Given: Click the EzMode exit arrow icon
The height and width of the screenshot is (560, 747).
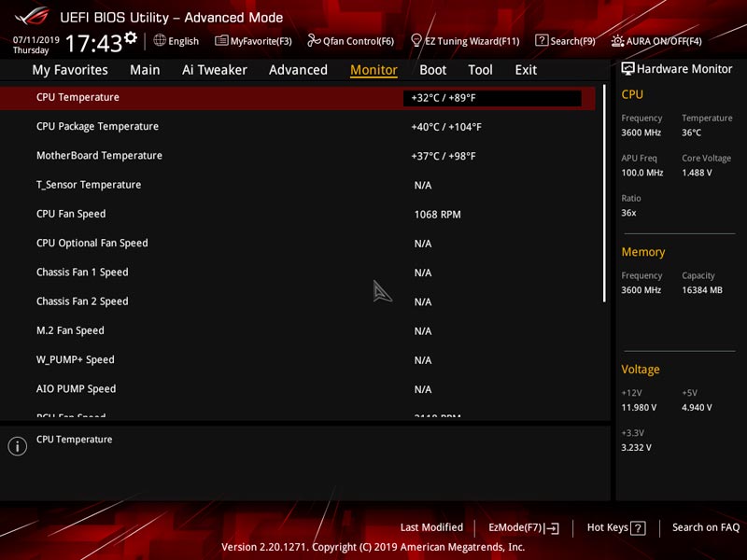Looking at the screenshot, I should coord(552,528).
